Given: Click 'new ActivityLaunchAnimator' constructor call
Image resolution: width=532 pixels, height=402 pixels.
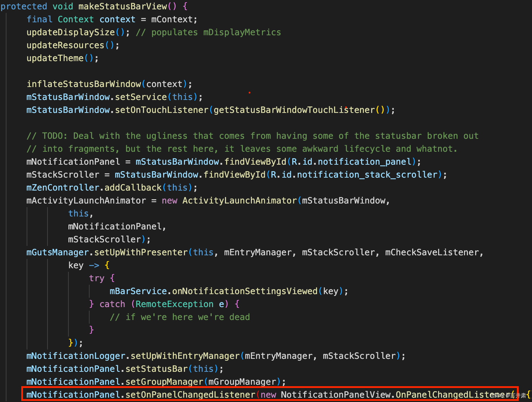Looking at the screenshot, I should [229, 201].
